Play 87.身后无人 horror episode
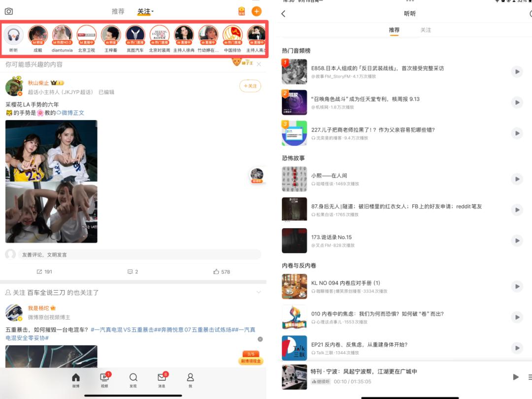The height and width of the screenshot is (399, 532). [x=517, y=210]
